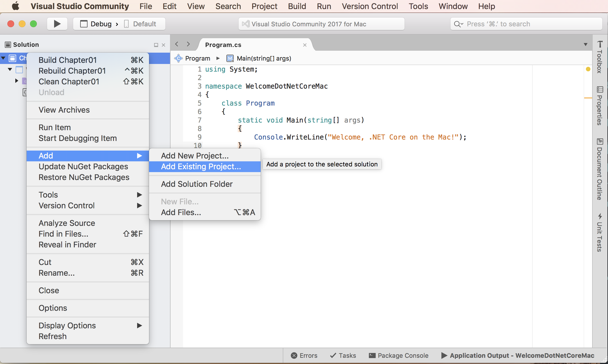Choose Add Files...
This screenshot has width=608, height=364.
tap(205, 212)
